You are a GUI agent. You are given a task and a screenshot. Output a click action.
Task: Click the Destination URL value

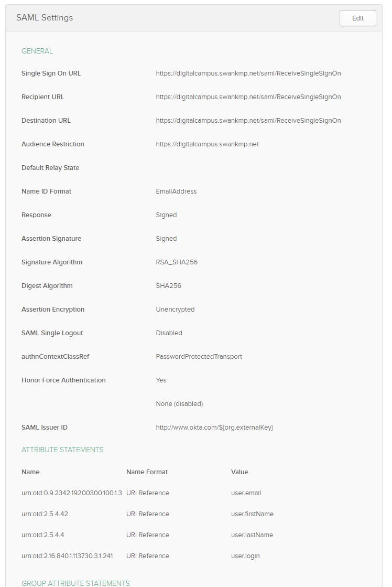(x=248, y=121)
